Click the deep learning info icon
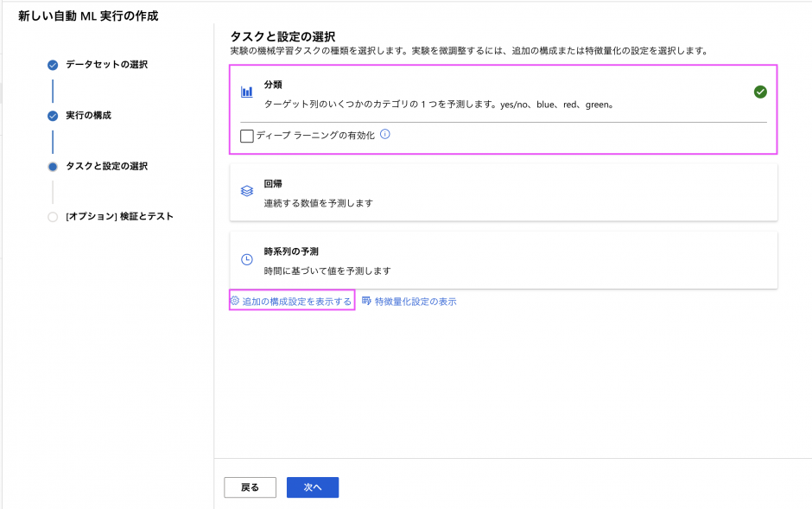Viewport: 812px width, 509px height. pos(385,135)
